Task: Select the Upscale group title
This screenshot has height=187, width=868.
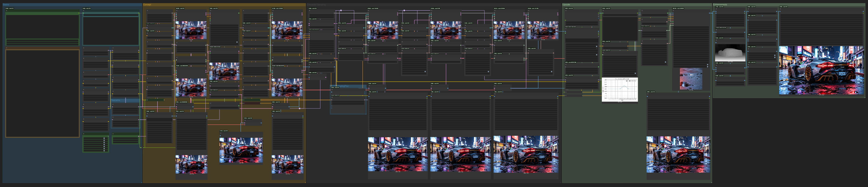Action: click(x=566, y=5)
